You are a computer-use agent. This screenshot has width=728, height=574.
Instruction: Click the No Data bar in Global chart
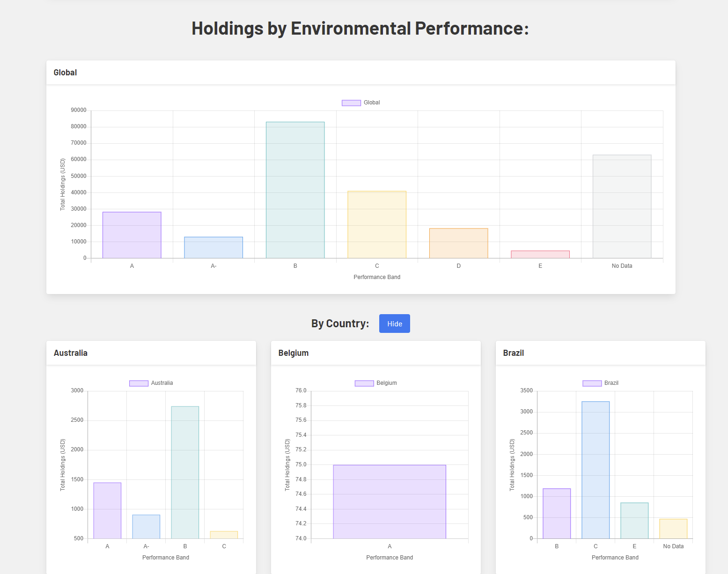click(x=622, y=206)
